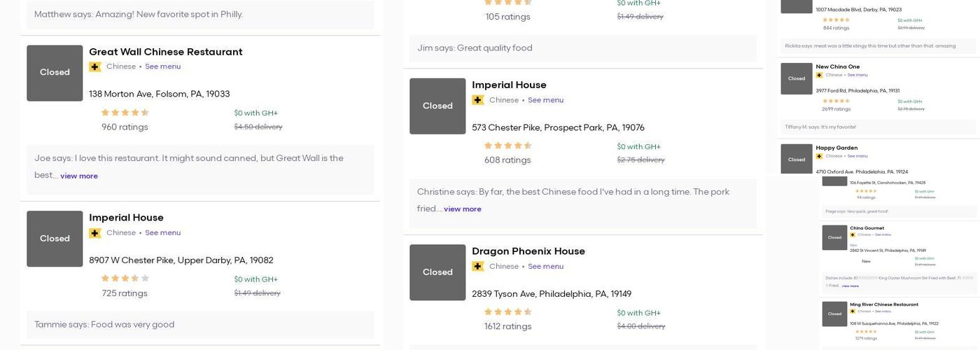Click the GH+ badge under Imperial House on Upper Darby listing
Image resolution: width=980 pixels, height=350 pixels.
pyautogui.click(x=95, y=233)
